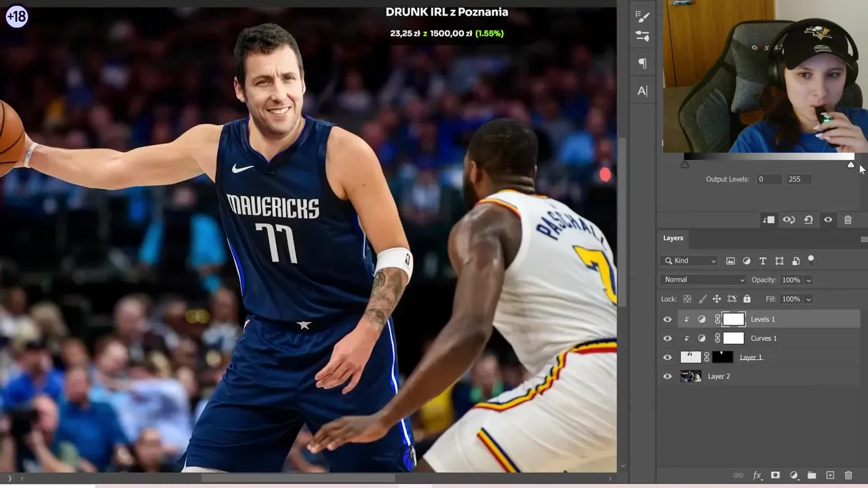Select the Layer 2 name
The width and height of the screenshot is (868, 488).
coord(719,376)
